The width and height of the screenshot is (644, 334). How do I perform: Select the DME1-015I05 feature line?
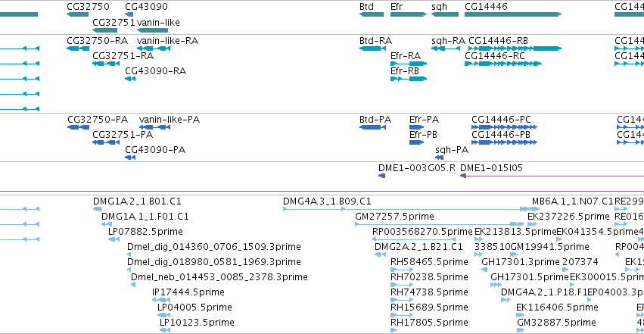[552, 176]
